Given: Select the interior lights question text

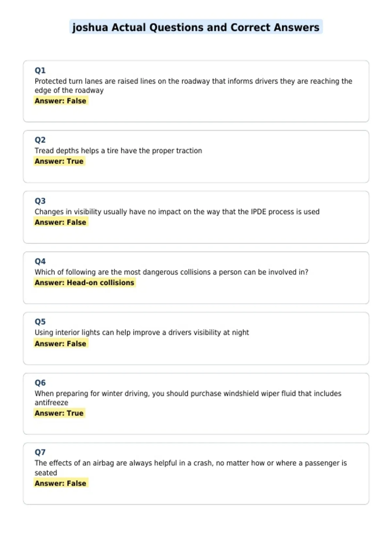Looking at the screenshot, I should click(142, 333).
